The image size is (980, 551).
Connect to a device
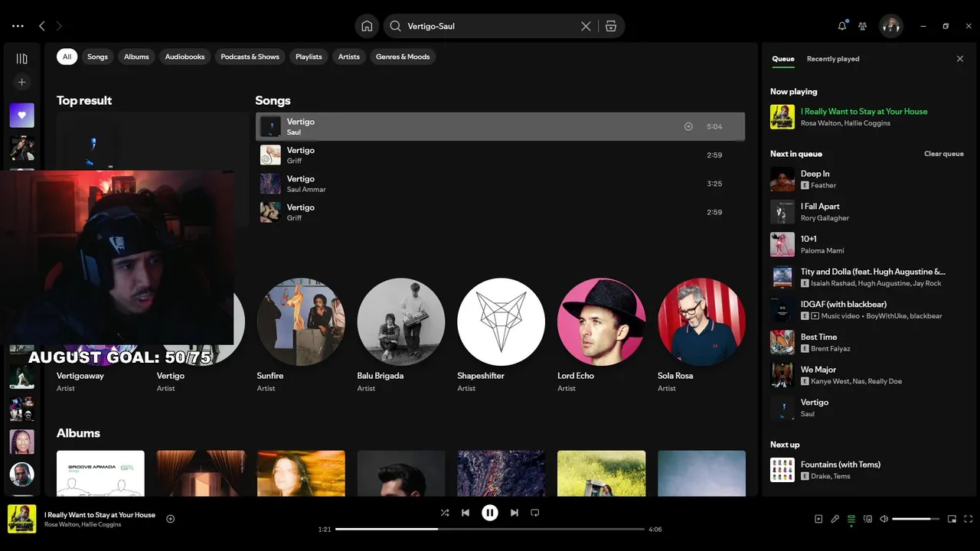click(868, 519)
